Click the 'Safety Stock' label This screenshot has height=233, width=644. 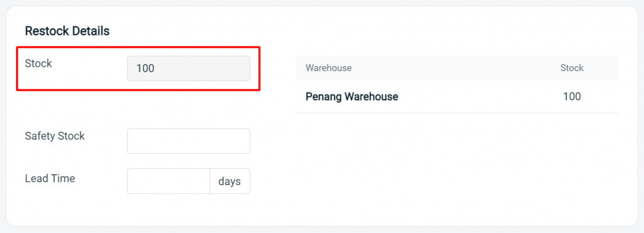55,136
